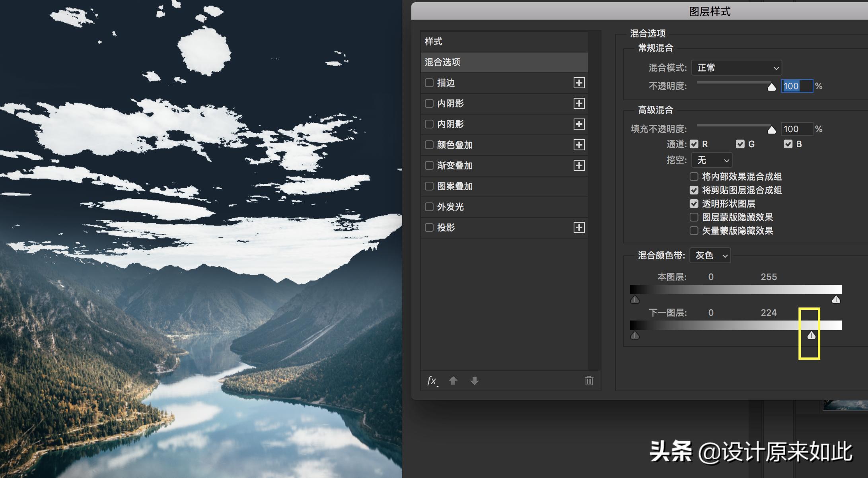Open the 混合颜色带 dropdown showing 灰色
Screen dimensions: 868x478
(x=710, y=256)
